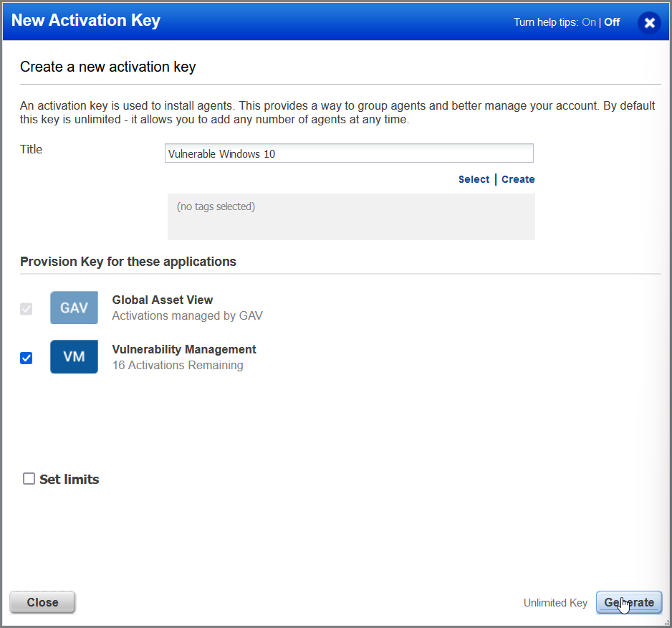Screen dimensions: 672x628
Task: Turn help tips Off
Action: [x=611, y=22]
